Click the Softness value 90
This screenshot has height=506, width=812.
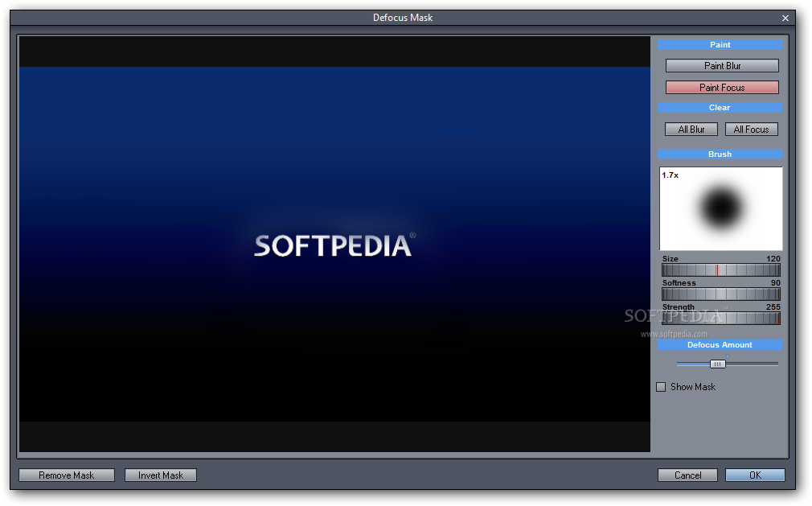(775, 283)
